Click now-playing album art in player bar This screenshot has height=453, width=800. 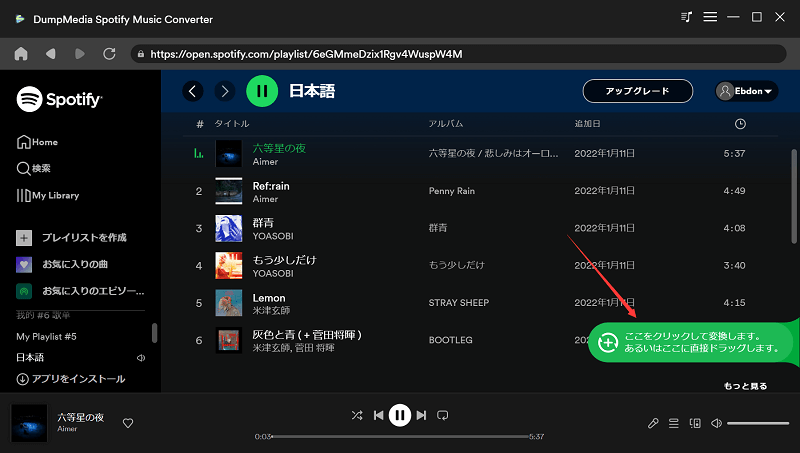coord(29,423)
